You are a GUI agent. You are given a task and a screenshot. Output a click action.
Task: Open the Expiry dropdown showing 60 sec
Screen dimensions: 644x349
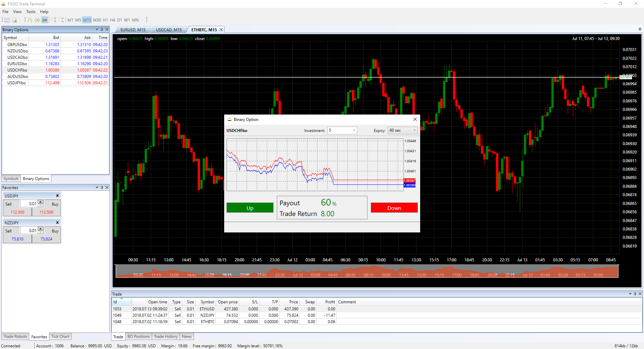[x=414, y=130]
